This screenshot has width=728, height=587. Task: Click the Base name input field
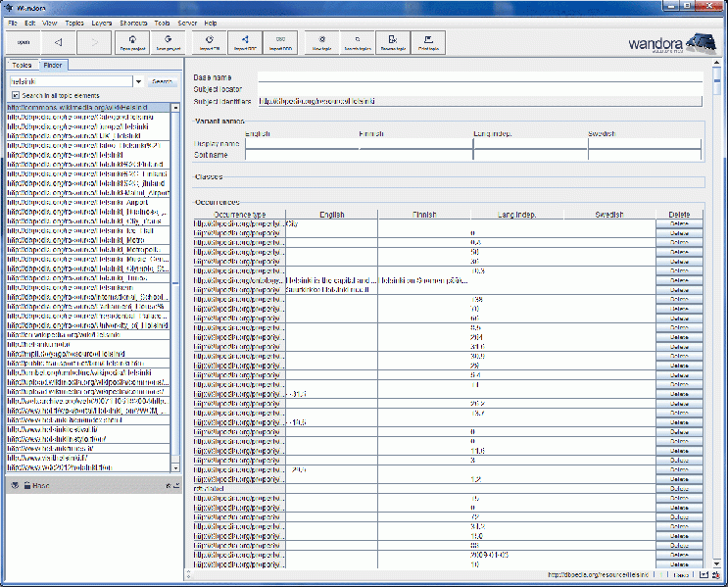(x=480, y=76)
